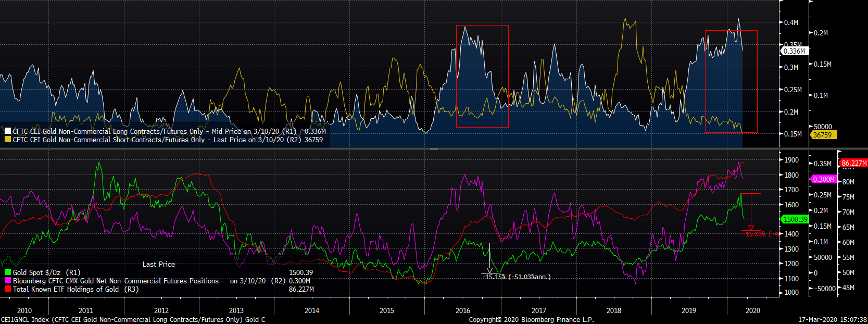This screenshot has width=868, height=324.
Task: Click the red swatch for Total Known ETF Holdings
Action: pos(8,289)
